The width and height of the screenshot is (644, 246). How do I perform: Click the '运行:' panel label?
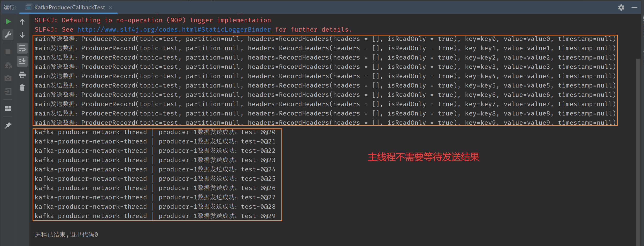[x=10, y=8]
